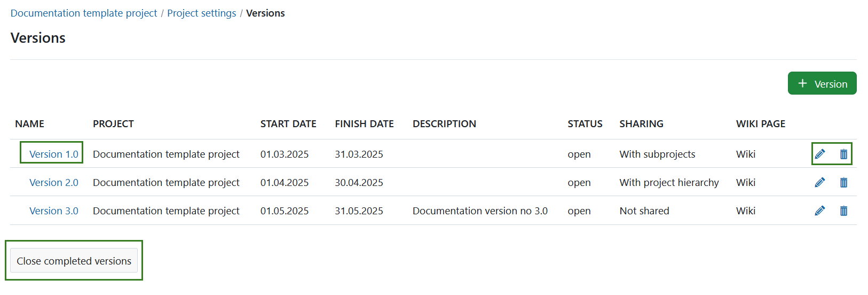The image size is (868, 295).
Task: Navigate to Project settings breadcrumb
Action: [x=201, y=13]
